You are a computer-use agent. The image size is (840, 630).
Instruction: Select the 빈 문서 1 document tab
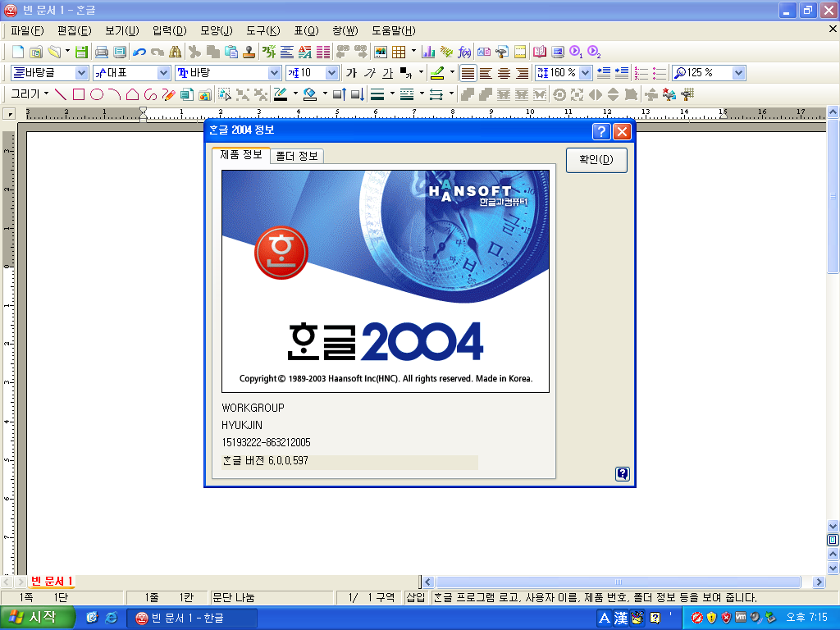click(52, 582)
